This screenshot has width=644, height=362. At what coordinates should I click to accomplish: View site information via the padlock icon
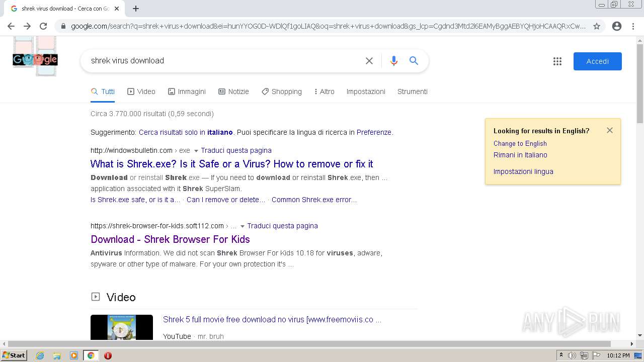[62, 26]
